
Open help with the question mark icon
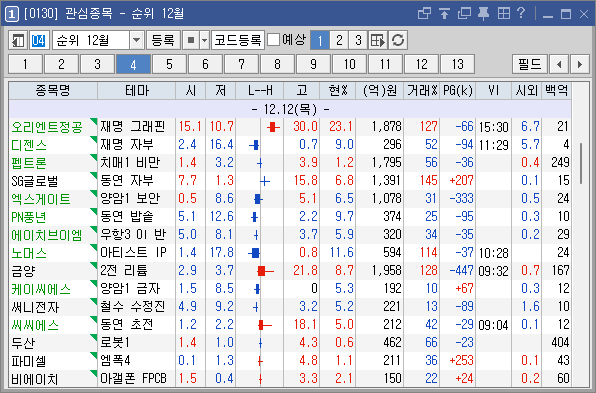point(521,14)
